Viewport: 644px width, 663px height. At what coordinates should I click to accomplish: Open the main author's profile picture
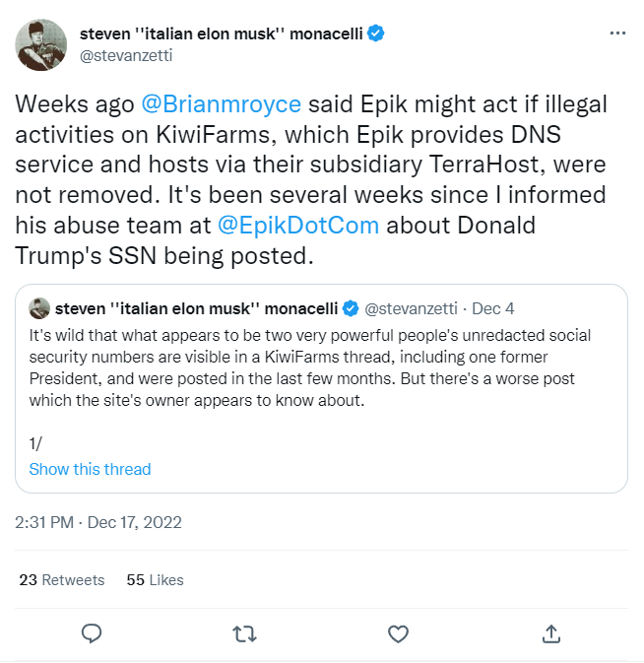tap(41, 44)
